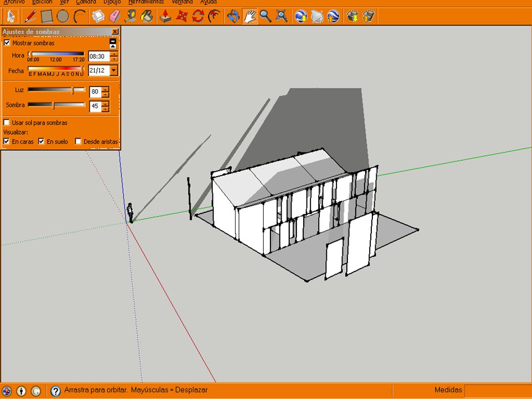Select the Paint Bucket tool
532x399 pixels.
click(x=147, y=16)
